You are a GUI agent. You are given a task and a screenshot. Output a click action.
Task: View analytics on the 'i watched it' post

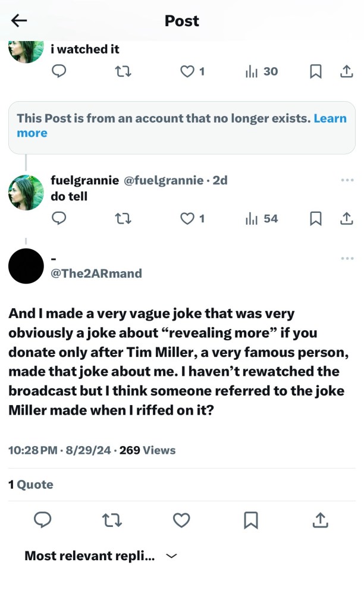click(x=262, y=71)
